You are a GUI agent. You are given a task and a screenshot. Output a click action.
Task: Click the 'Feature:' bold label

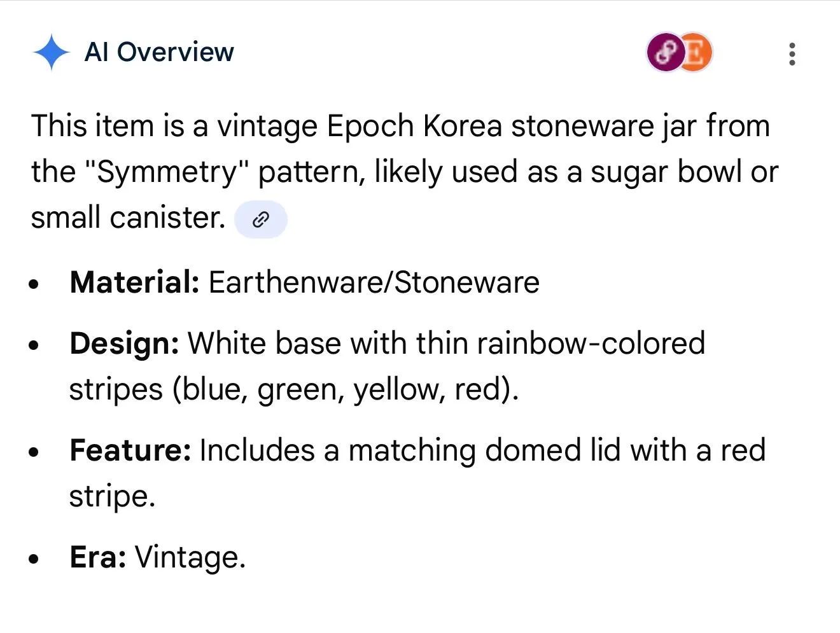[130, 450]
